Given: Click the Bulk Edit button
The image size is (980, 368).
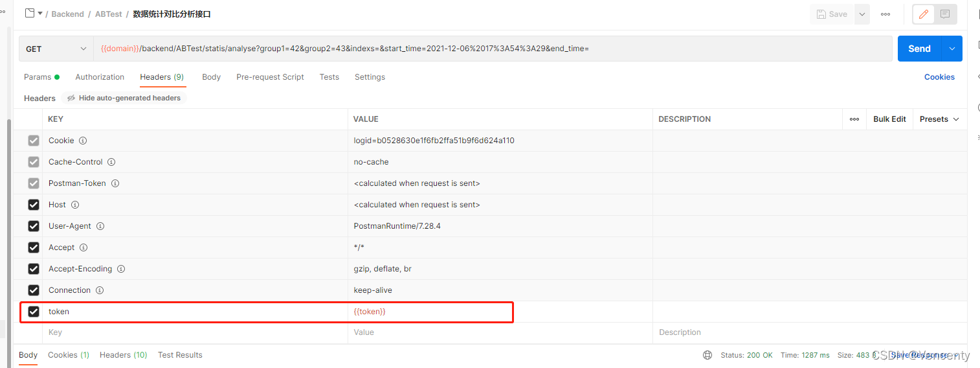Looking at the screenshot, I should 889,119.
